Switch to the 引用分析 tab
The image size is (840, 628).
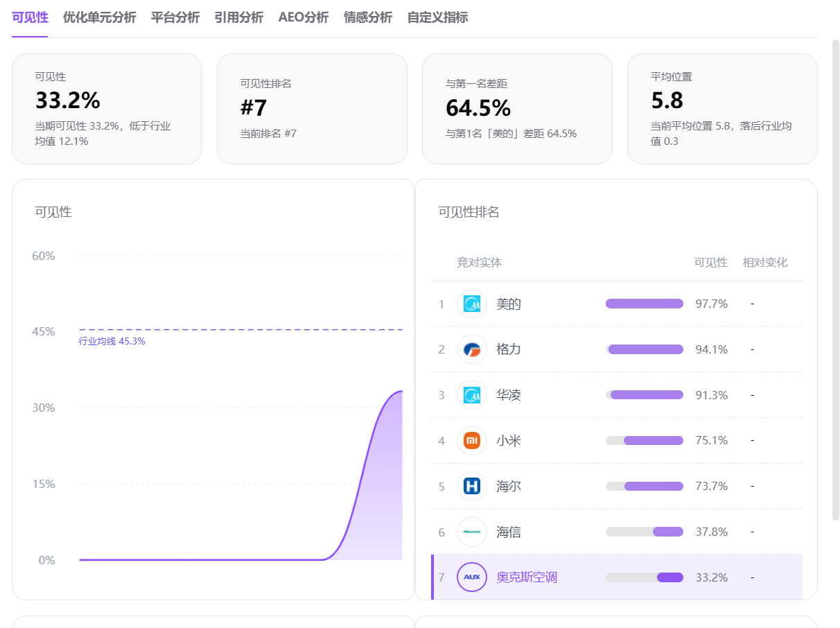tap(239, 17)
